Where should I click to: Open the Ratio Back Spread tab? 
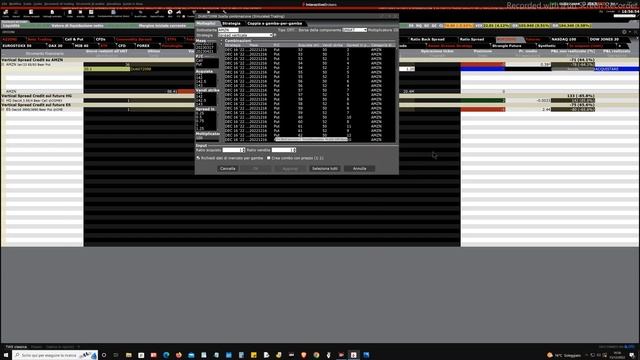pos(427,39)
